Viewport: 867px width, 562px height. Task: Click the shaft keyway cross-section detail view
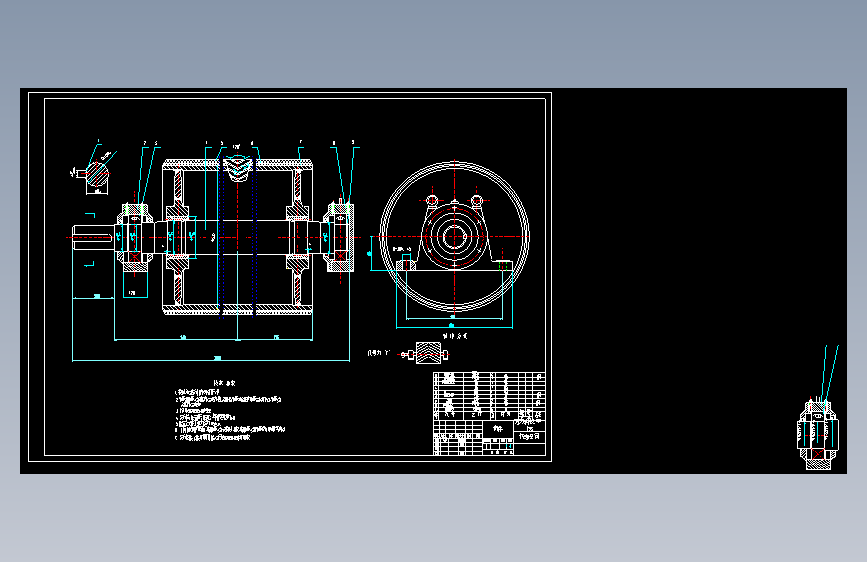point(97,175)
